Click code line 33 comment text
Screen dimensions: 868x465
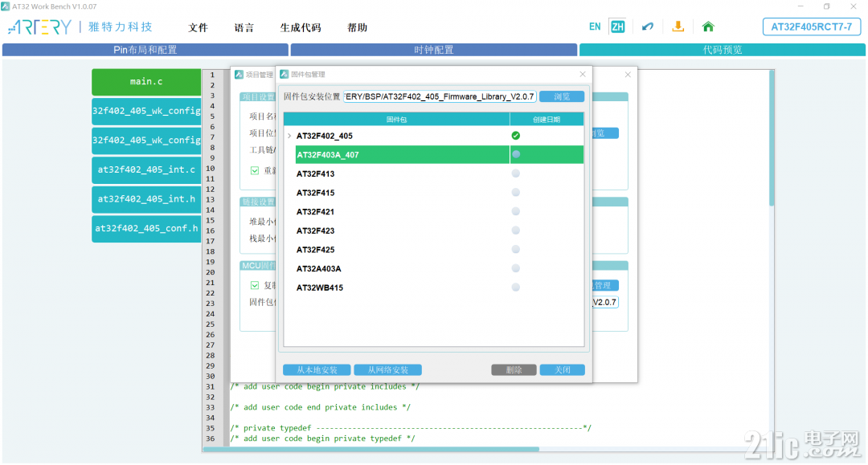click(x=321, y=407)
